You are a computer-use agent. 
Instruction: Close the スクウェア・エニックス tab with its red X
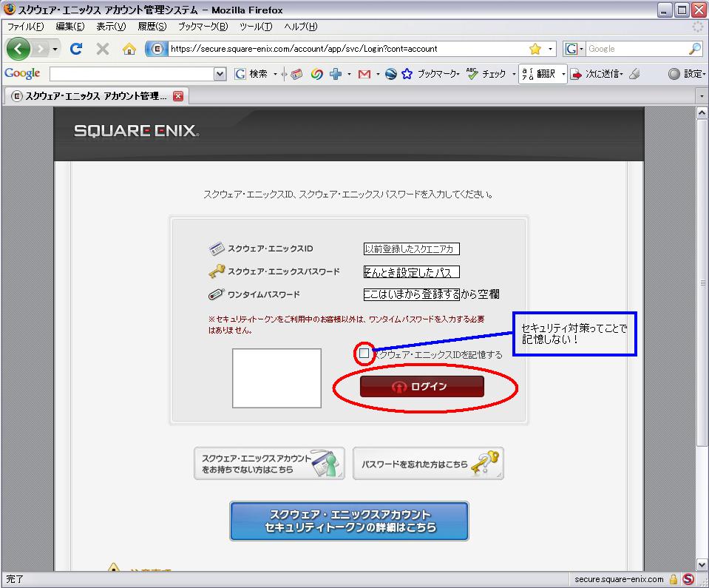pyautogui.click(x=178, y=96)
